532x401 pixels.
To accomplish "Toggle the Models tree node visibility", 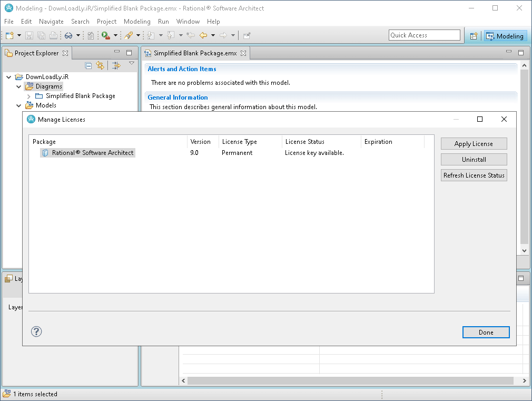I will tap(18, 105).
